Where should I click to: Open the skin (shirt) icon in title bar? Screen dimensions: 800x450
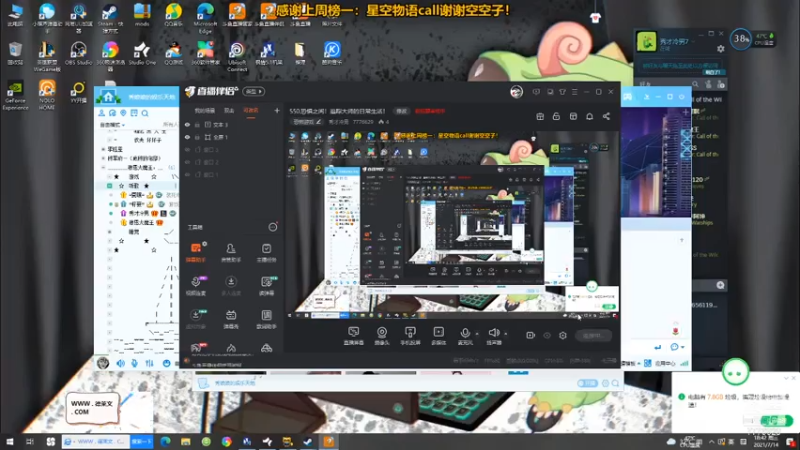pos(562,92)
